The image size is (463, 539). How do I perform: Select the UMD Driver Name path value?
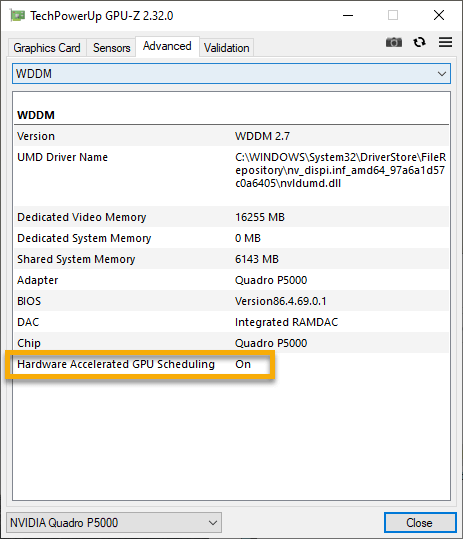click(340, 170)
